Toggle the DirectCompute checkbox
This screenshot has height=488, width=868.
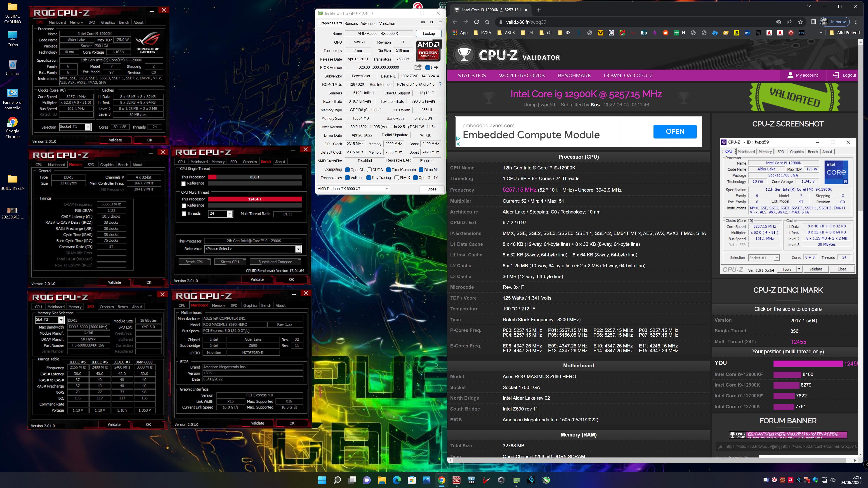(x=389, y=170)
